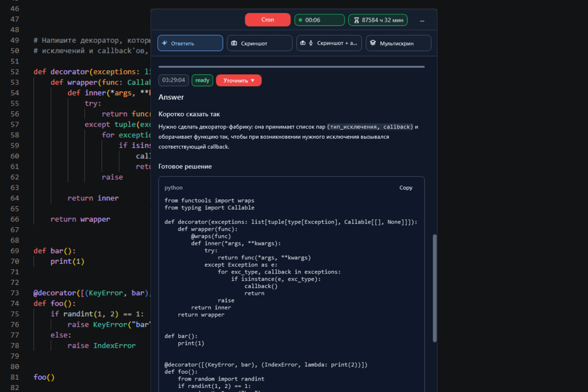Click the python language label
This screenshot has width=588, height=392.
point(174,188)
